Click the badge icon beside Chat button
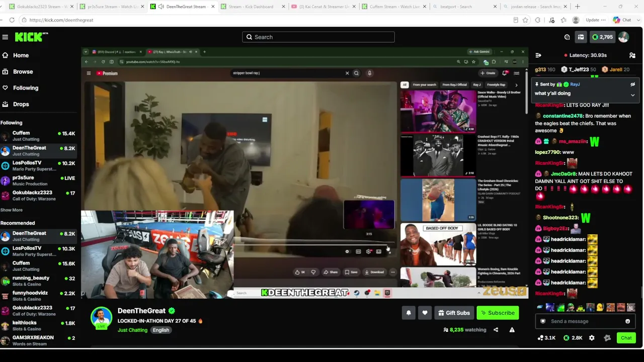The height and width of the screenshot is (362, 644). 607,338
